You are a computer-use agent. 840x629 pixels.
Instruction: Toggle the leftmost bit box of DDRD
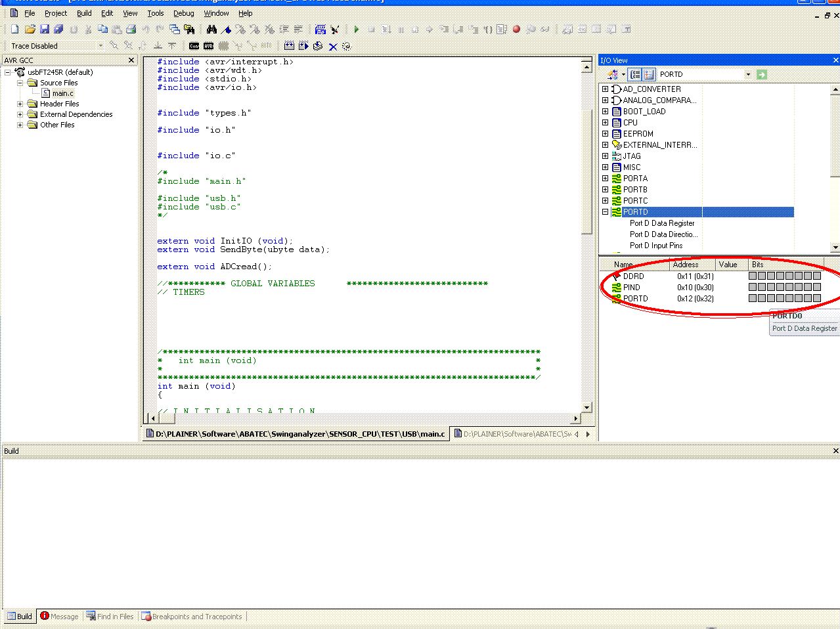[753, 276]
